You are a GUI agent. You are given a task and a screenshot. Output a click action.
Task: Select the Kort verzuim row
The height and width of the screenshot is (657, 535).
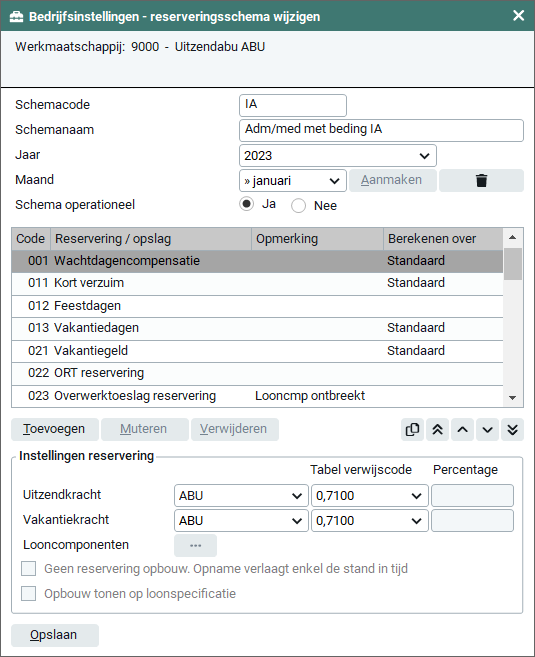point(257,283)
